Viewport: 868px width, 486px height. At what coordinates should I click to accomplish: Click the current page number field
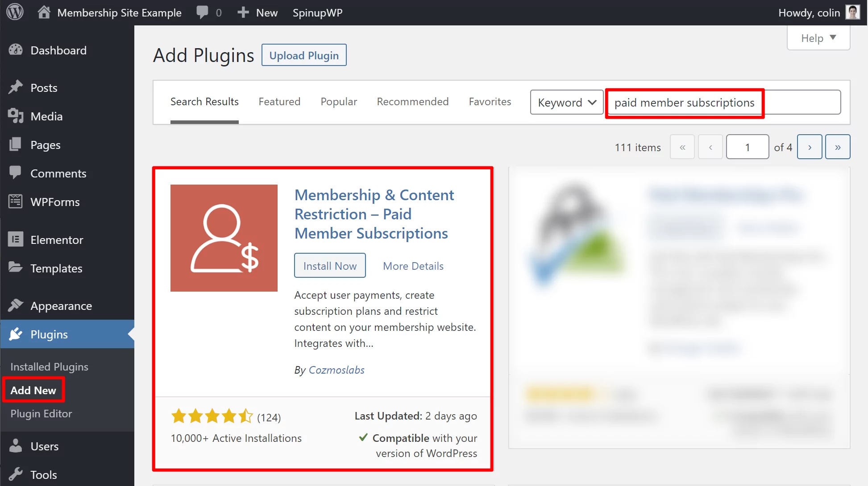coord(748,147)
